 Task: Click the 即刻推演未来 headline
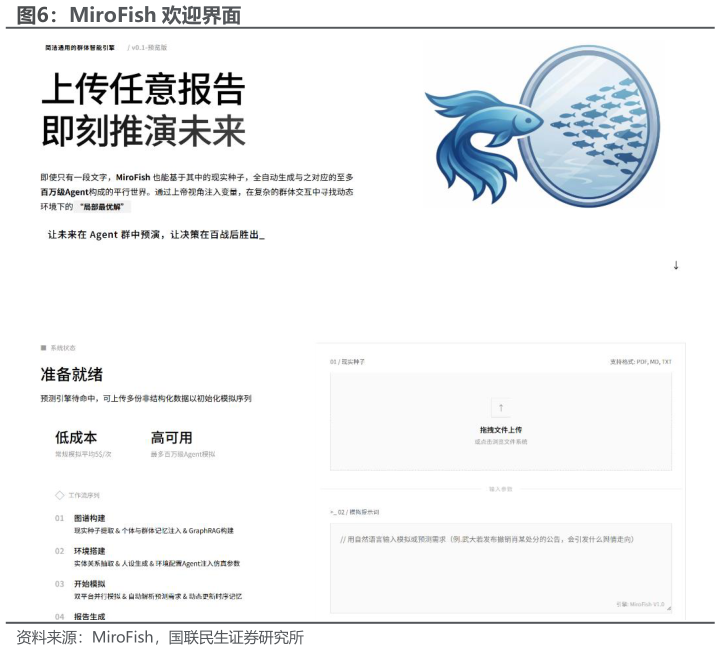click(143, 131)
